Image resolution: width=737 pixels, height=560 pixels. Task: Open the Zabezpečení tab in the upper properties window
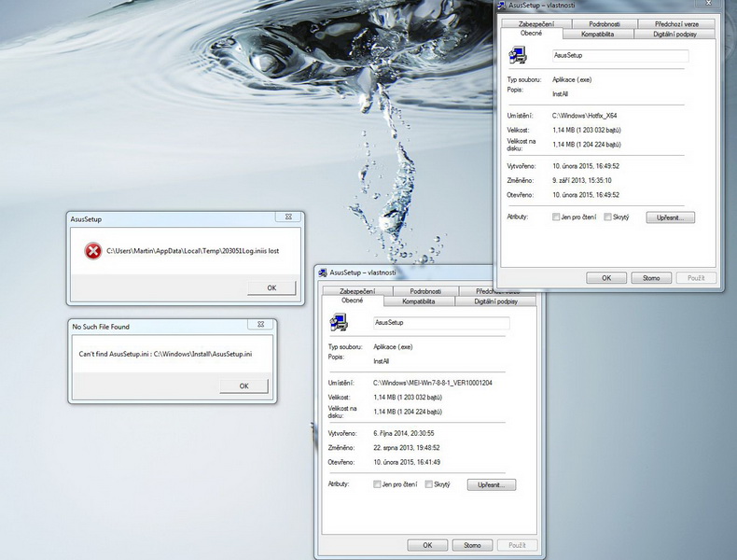click(x=536, y=23)
